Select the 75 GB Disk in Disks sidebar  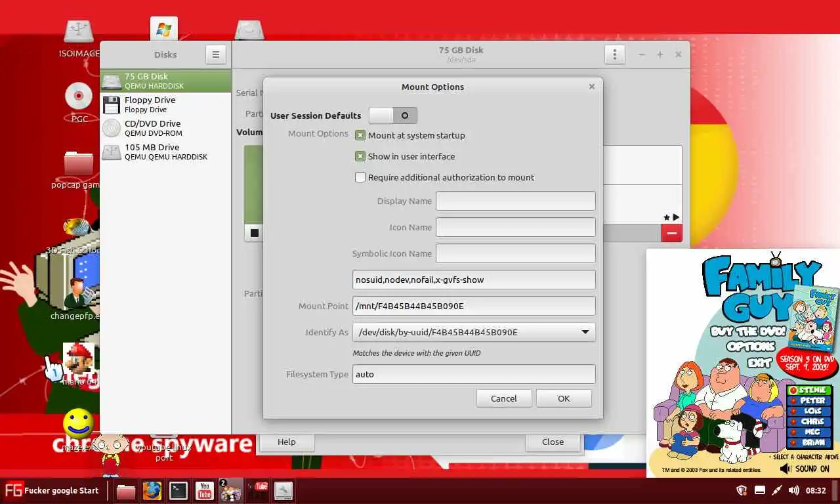[165, 81]
